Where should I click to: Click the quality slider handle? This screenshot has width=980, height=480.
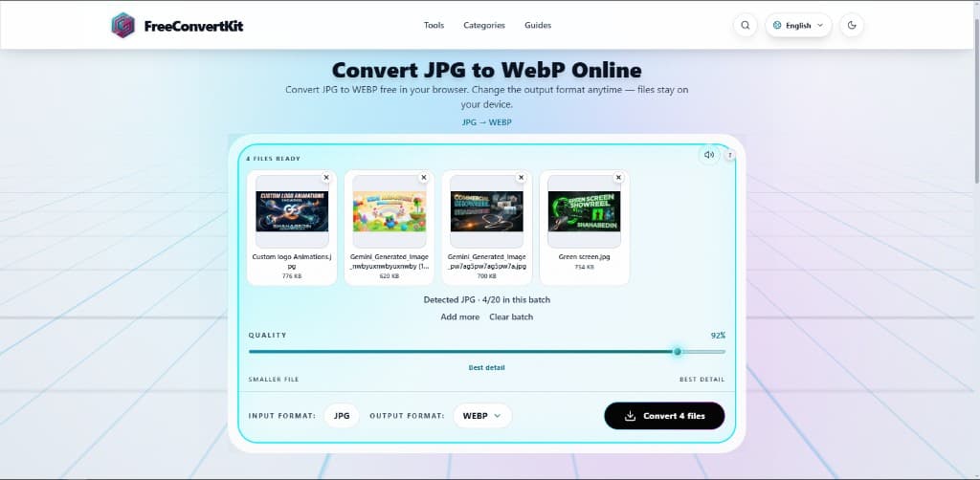pyautogui.click(x=678, y=352)
